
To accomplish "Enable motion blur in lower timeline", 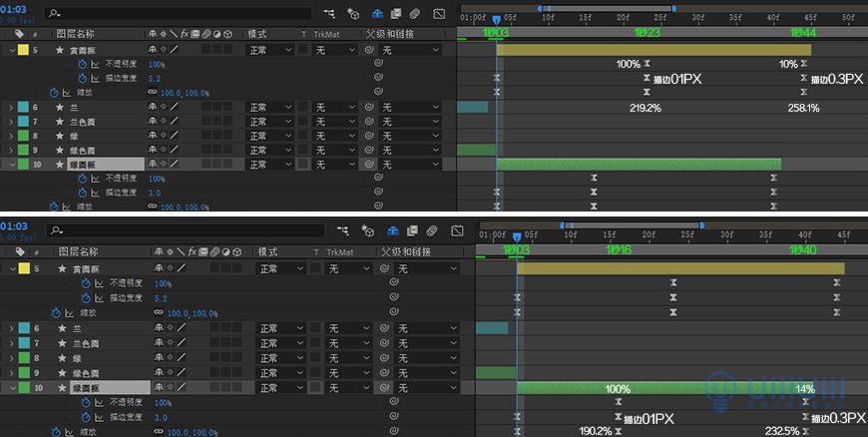I will coord(432,230).
